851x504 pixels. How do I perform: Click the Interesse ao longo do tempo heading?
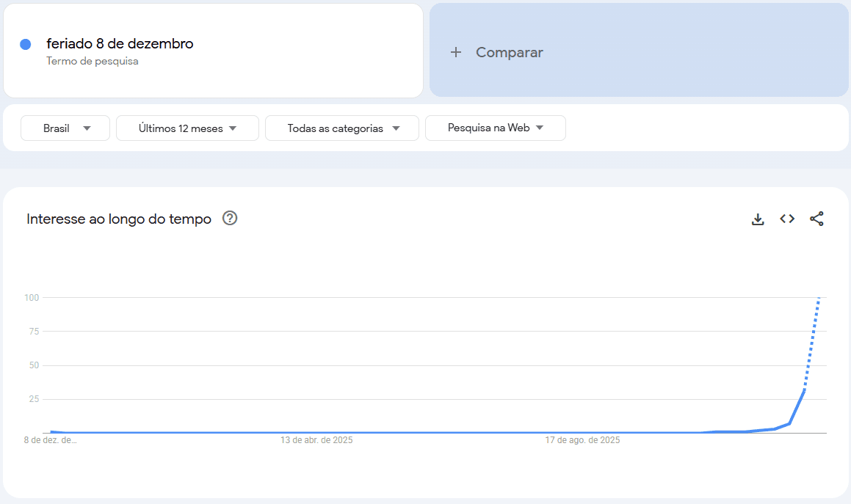[x=119, y=219]
